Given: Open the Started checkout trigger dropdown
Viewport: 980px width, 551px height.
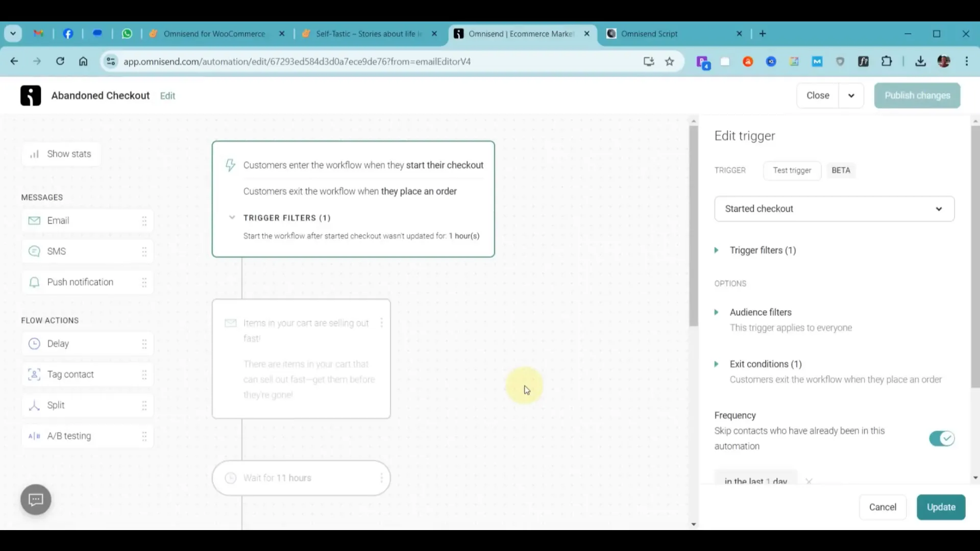Looking at the screenshot, I should click(x=834, y=209).
